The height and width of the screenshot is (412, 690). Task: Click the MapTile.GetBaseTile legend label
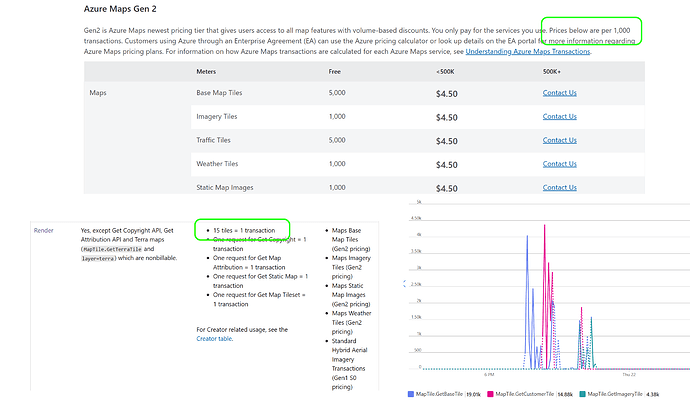coord(439,394)
